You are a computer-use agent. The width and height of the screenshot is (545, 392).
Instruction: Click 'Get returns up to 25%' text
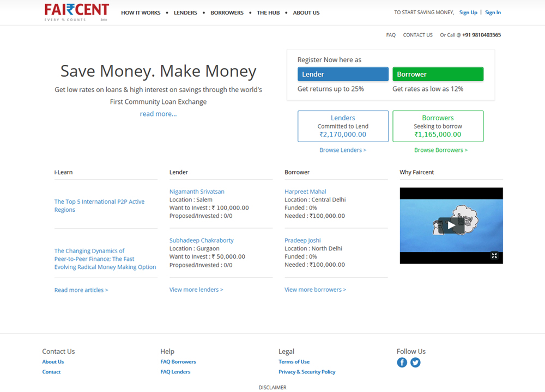pyautogui.click(x=331, y=89)
